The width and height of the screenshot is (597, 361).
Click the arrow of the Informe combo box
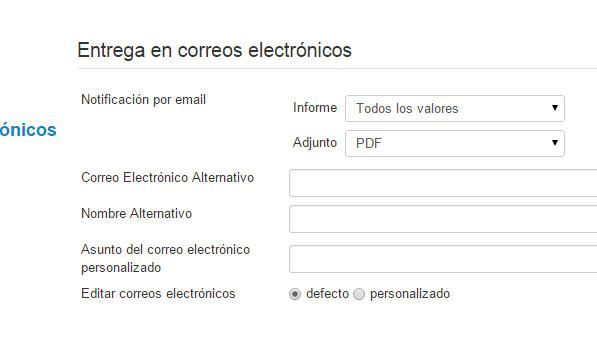[x=555, y=108]
